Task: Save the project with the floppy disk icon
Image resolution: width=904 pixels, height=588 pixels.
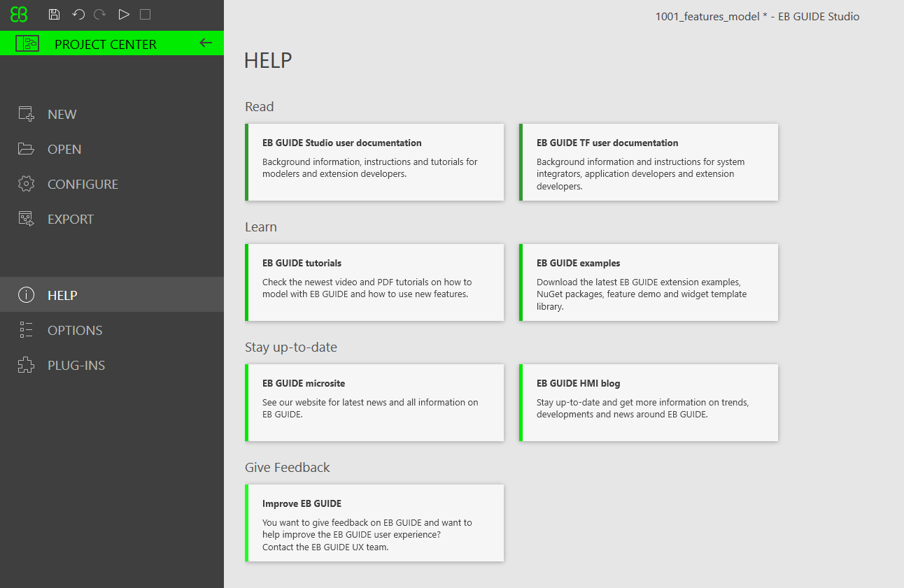Action: pyautogui.click(x=54, y=14)
